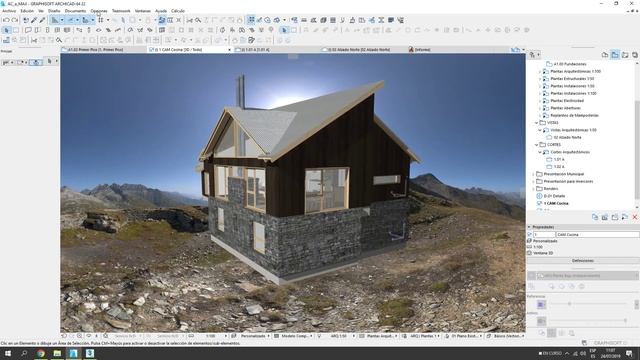Select the Pick Up Parameters eyedropper
The width and height of the screenshot is (640, 360).
[34, 20]
